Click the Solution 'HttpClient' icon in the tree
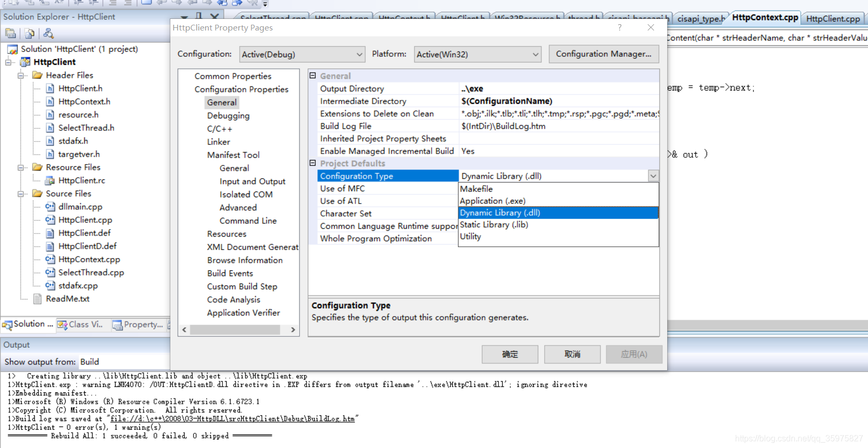This screenshot has width=868, height=448. click(x=13, y=49)
